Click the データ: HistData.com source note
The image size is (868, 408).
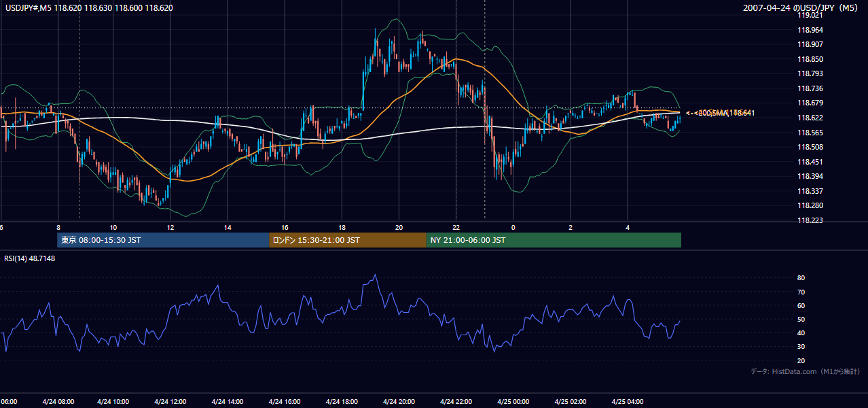point(806,371)
